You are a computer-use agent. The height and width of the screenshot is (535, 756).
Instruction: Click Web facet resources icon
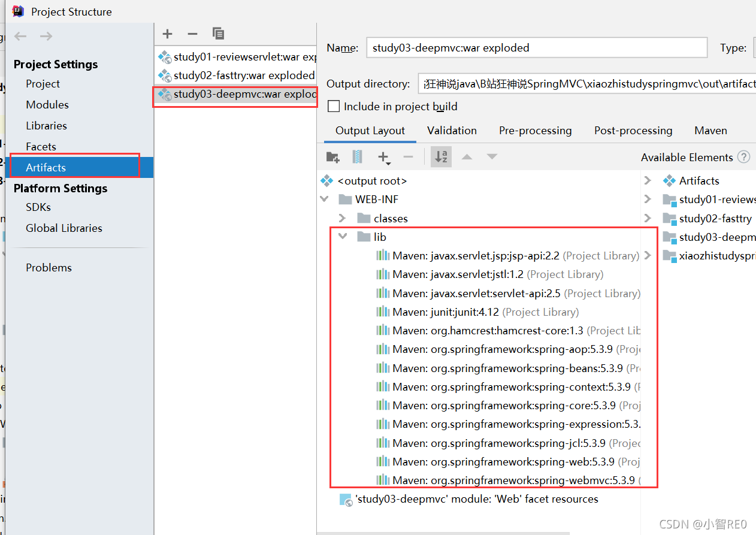(346, 500)
